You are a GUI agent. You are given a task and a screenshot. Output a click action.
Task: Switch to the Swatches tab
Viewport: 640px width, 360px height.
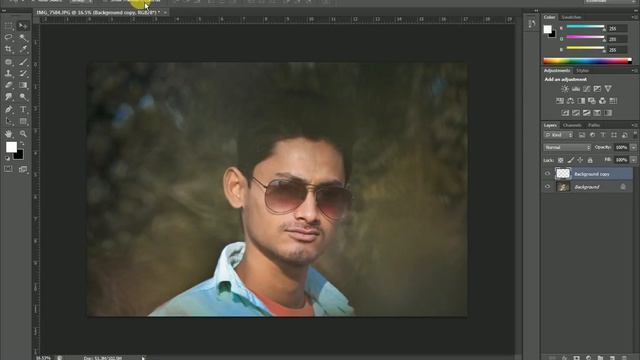pos(571,17)
